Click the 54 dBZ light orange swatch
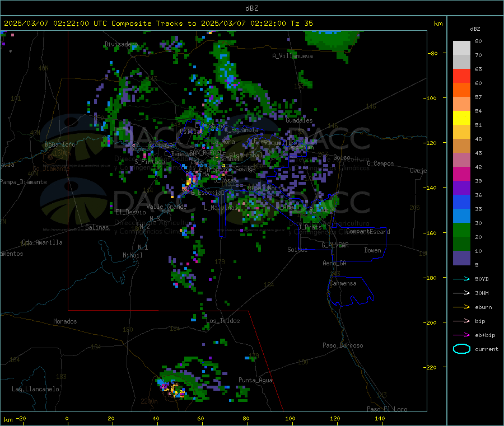The height and width of the screenshot is (426, 504). tap(461, 104)
